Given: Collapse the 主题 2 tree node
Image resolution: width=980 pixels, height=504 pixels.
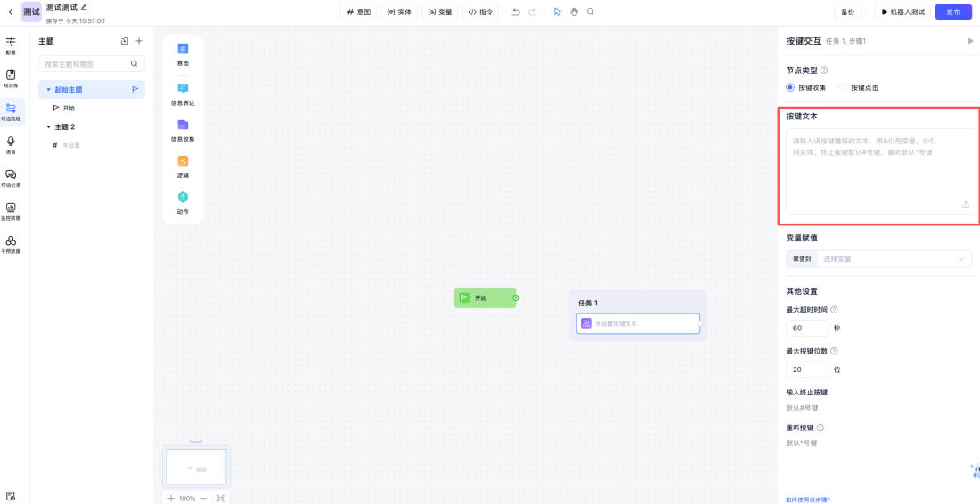Looking at the screenshot, I should pyautogui.click(x=49, y=126).
